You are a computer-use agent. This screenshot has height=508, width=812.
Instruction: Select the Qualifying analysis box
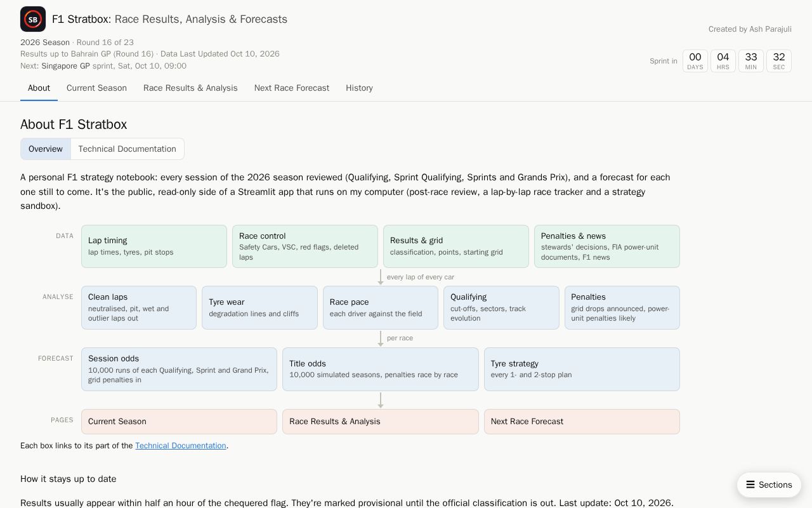[501, 308]
